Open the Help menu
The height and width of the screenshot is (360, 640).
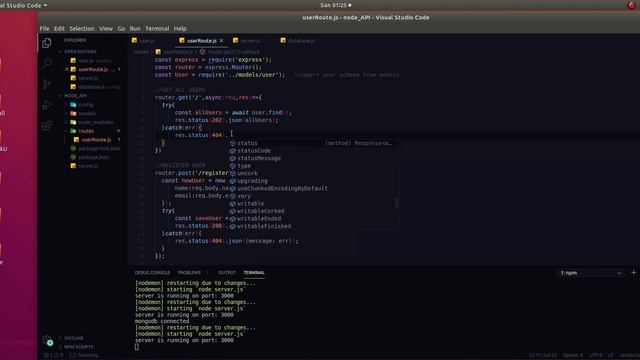(180, 29)
